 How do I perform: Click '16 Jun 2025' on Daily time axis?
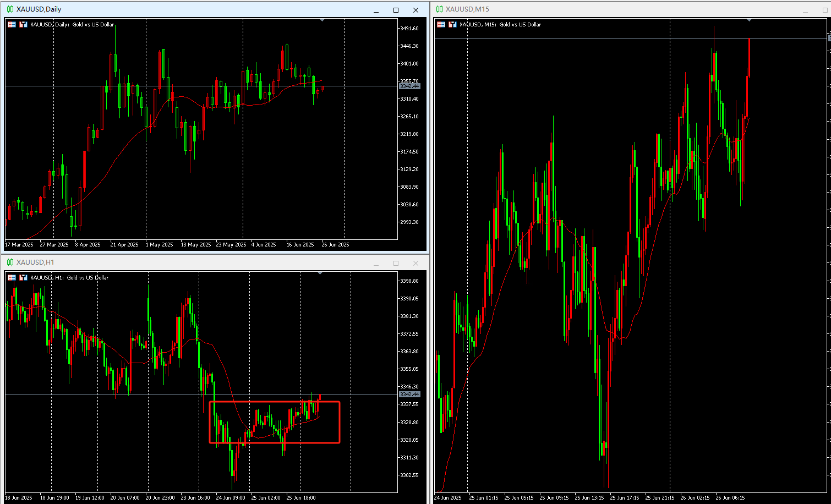tap(300, 245)
